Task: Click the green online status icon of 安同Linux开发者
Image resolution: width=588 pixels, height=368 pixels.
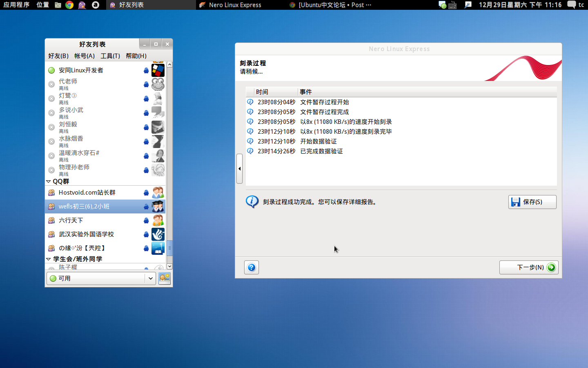Action: point(51,70)
